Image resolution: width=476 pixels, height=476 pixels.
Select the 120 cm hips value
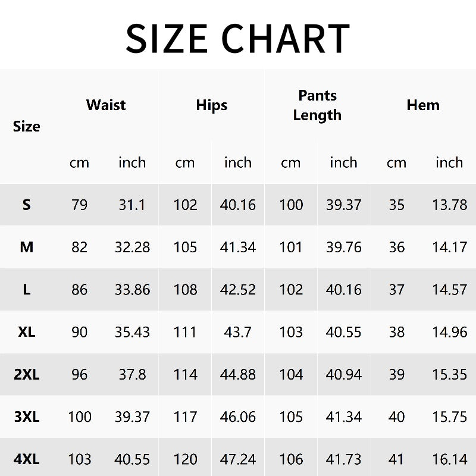pyautogui.click(x=185, y=459)
